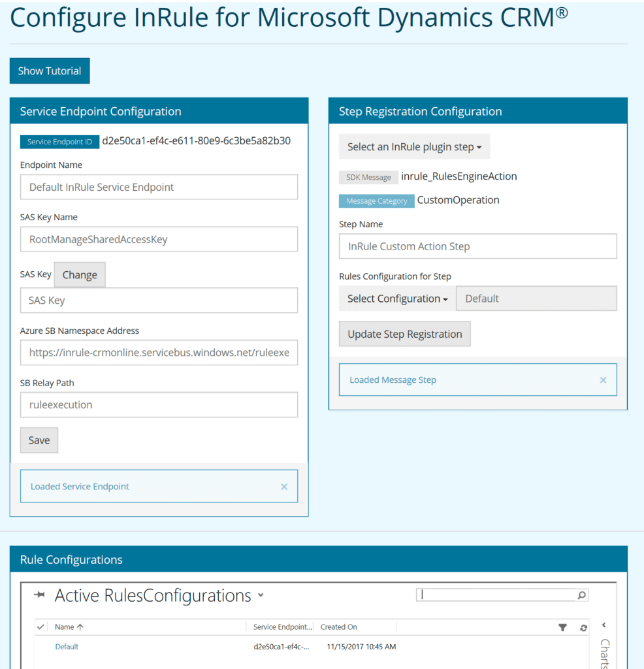Image resolution: width=644 pixels, height=669 pixels.
Task: Focus the SAS Key Name field
Action: coord(159,239)
